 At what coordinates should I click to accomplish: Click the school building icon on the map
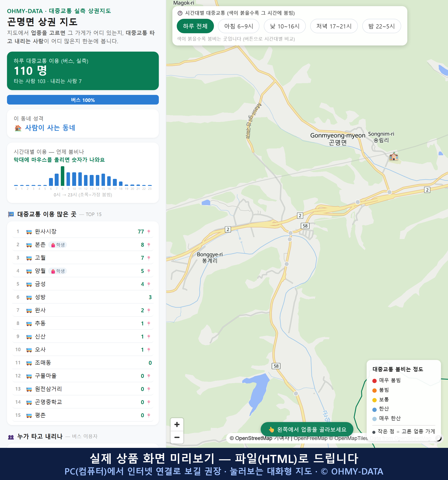click(394, 156)
